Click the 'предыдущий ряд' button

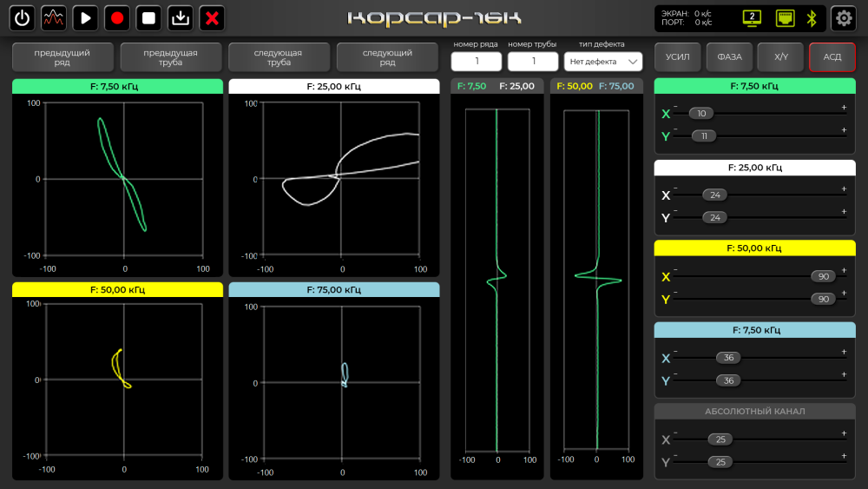pos(62,57)
